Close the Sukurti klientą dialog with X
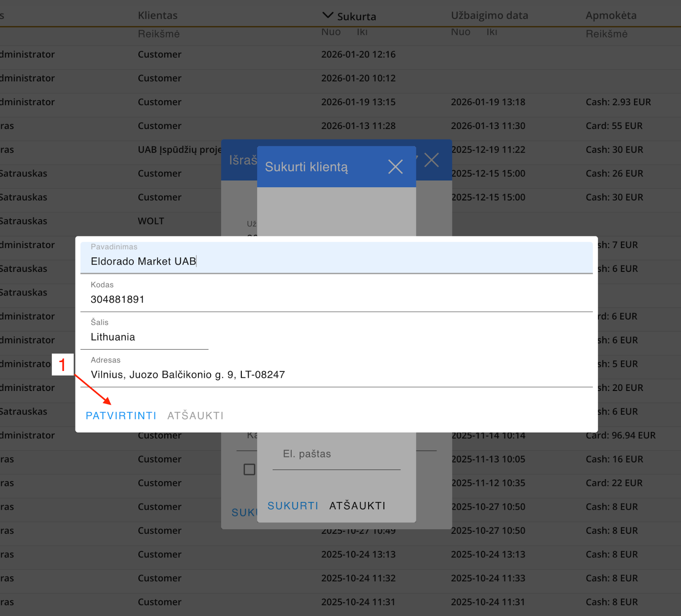This screenshot has height=616, width=681. click(x=395, y=167)
